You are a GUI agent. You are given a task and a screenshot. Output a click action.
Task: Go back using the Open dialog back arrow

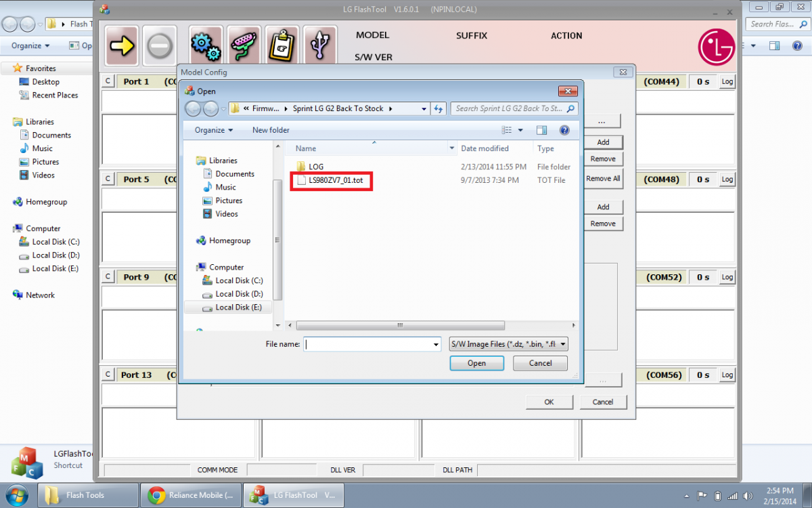[193, 108]
